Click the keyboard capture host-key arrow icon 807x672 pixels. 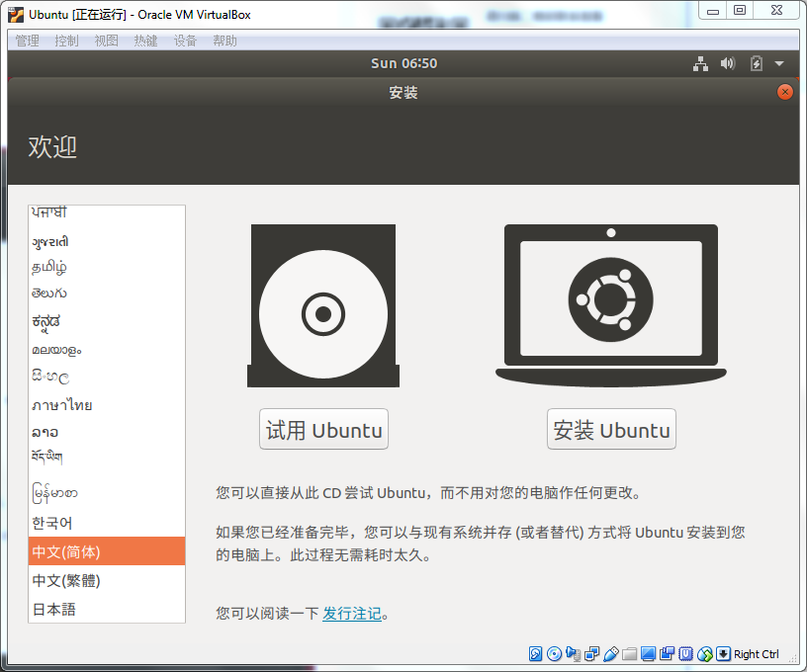[723, 653]
